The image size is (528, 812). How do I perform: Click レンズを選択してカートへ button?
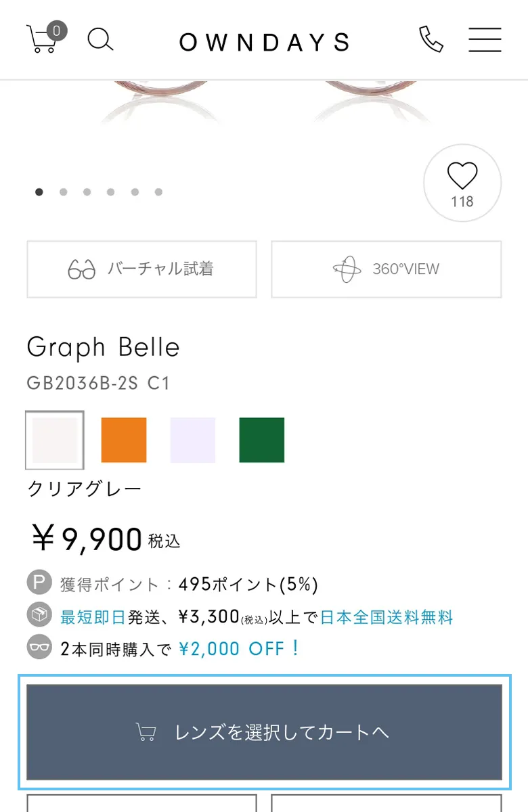[264, 732]
